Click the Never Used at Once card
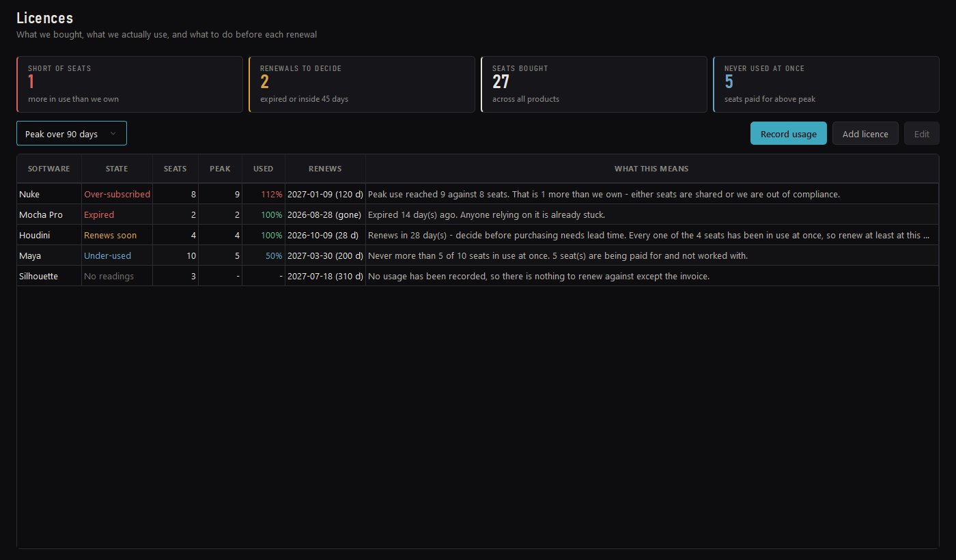 click(826, 84)
